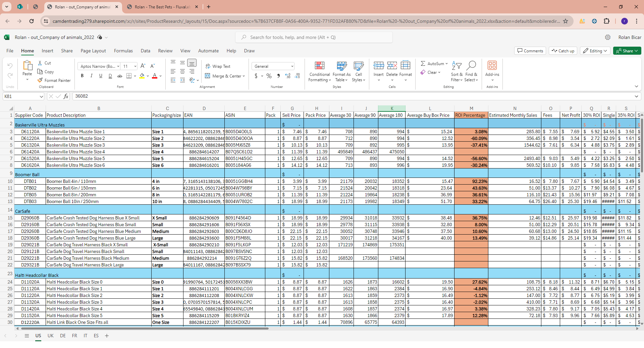Toggle Center alignment for cells
644x348 pixels.
click(182, 71)
